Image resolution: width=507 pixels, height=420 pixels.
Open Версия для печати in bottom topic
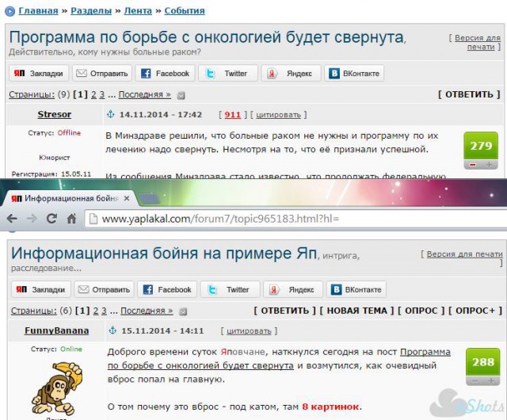[465, 254]
